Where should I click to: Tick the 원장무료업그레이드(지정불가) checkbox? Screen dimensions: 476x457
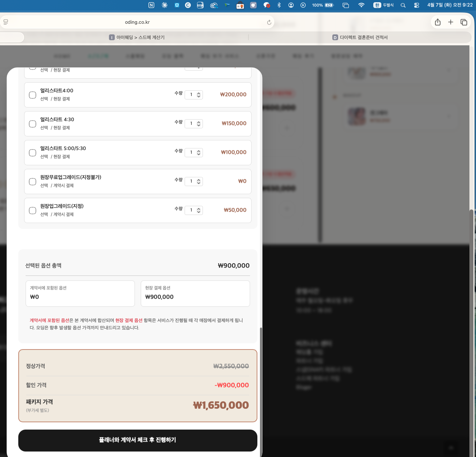coord(33,182)
